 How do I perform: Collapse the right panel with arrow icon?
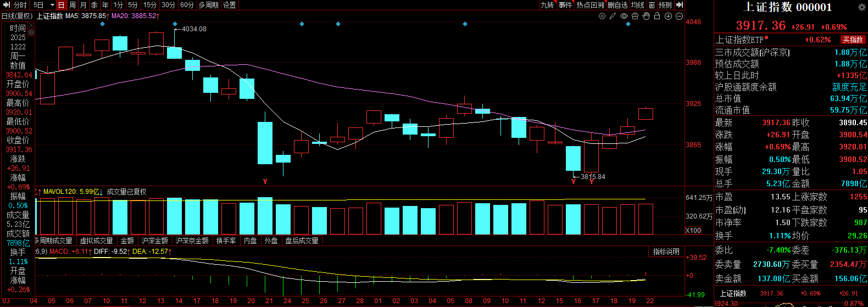coord(680,5)
